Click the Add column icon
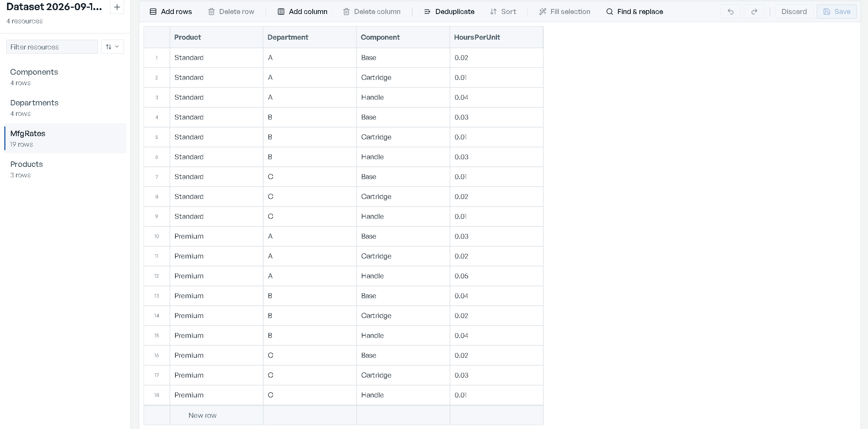 point(281,12)
